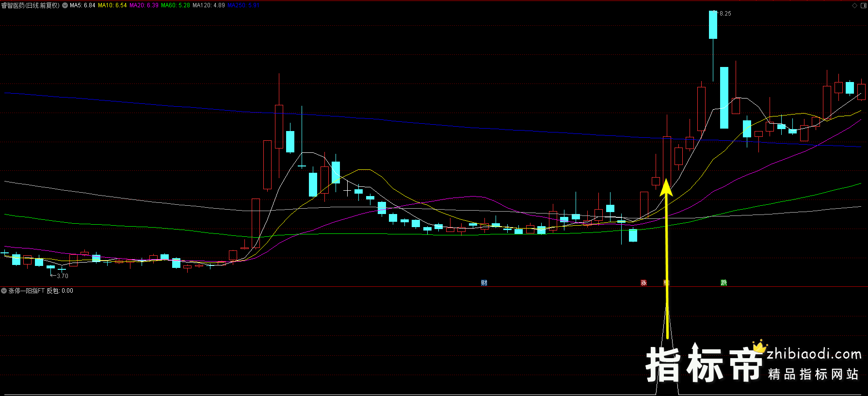The image size is (868, 396).
Task: Select the MA5: 6.84 label
Action: pos(82,5)
